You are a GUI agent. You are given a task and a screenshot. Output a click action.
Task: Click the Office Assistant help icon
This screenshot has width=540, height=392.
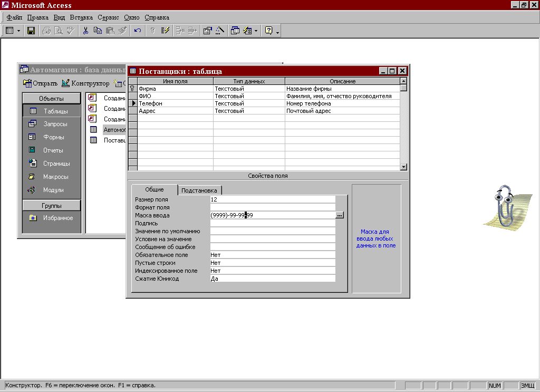(268, 31)
